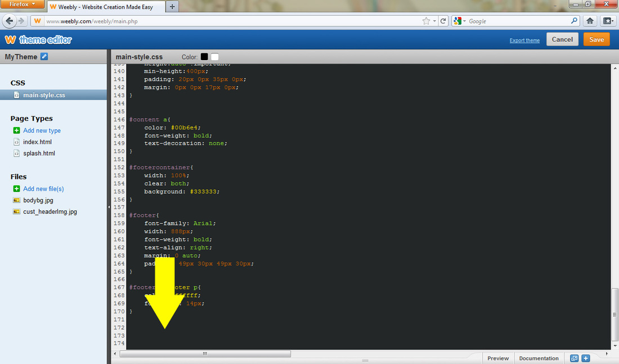Screen dimensions: 619x364
Task: Click the blue plus icon in bottom bar
Action: pos(586,358)
